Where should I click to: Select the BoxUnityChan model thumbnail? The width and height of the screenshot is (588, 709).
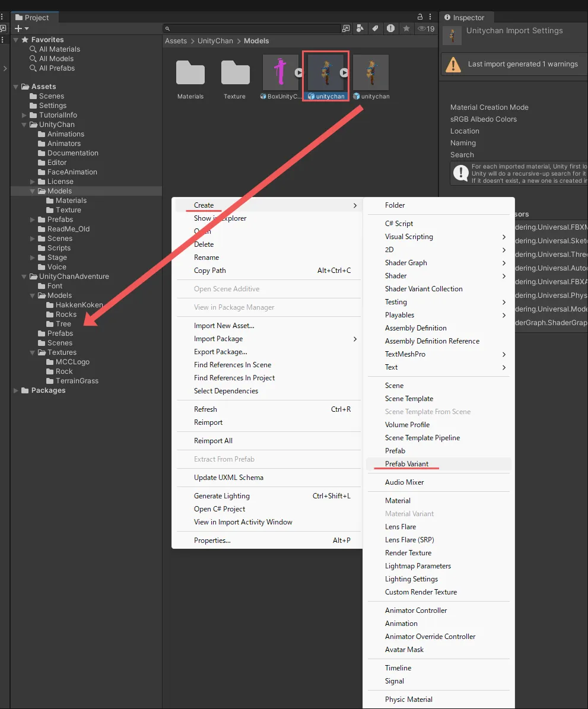[281, 73]
